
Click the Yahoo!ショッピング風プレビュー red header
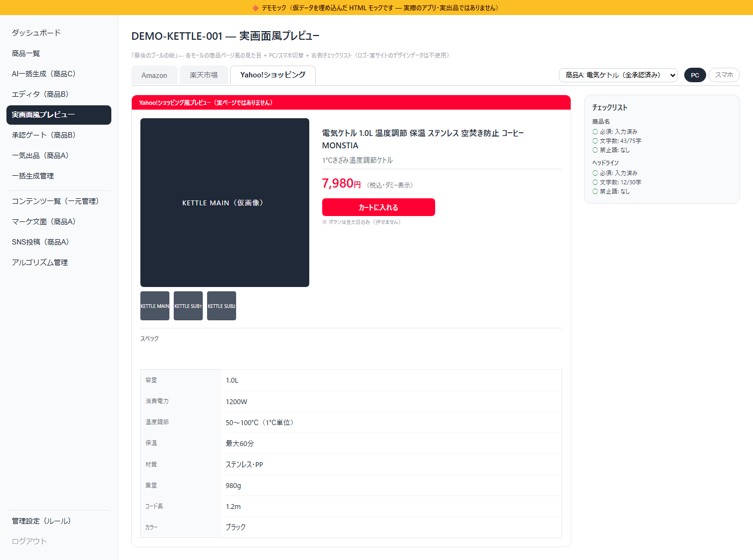(x=351, y=103)
